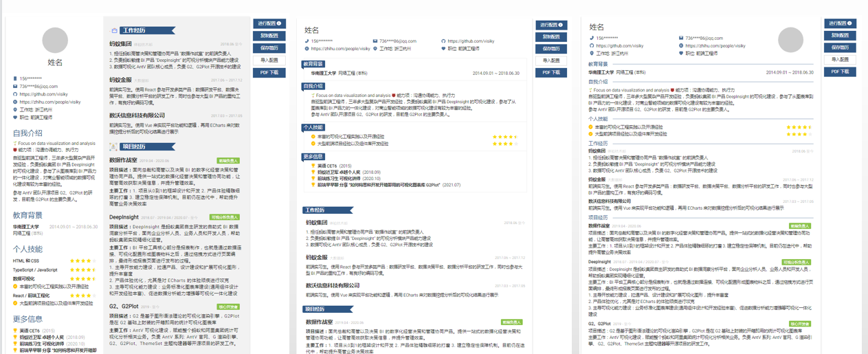The image size is (868, 354).
Task: Click the round avatar placeholder in the right resume
Action: coord(790,40)
